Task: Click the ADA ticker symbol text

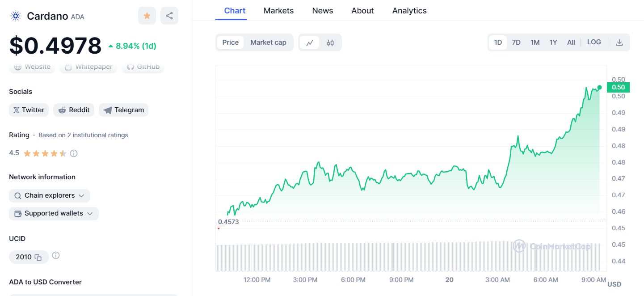Action: pos(77,17)
